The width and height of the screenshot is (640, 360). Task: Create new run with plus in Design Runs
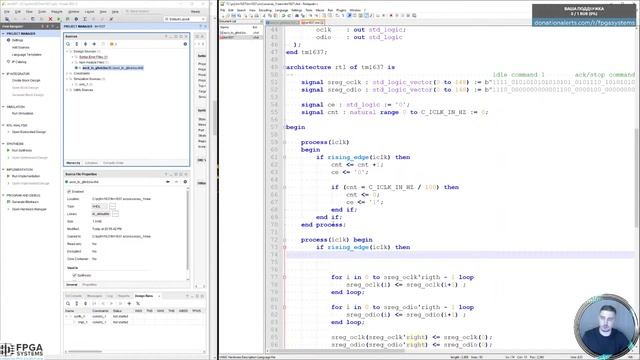[129, 304]
